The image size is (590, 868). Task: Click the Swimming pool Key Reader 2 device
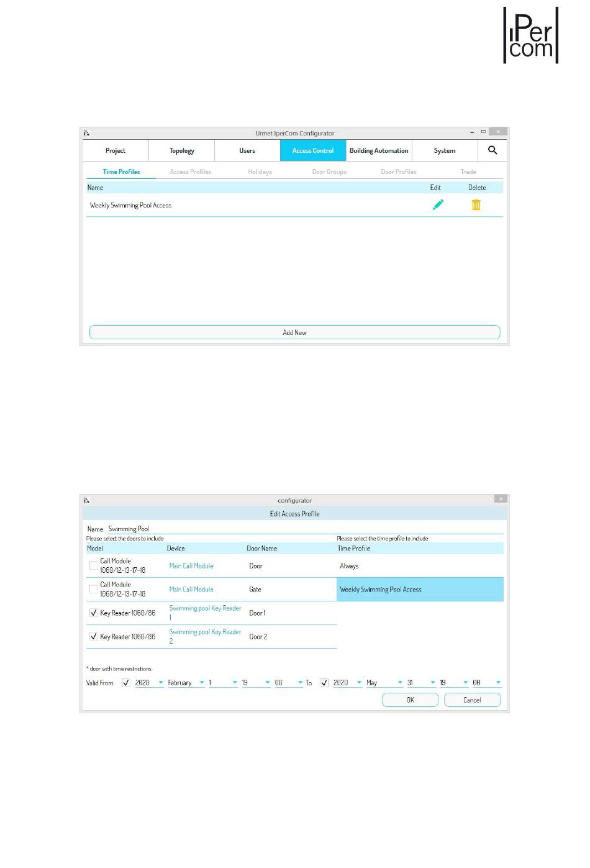tap(205, 636)
